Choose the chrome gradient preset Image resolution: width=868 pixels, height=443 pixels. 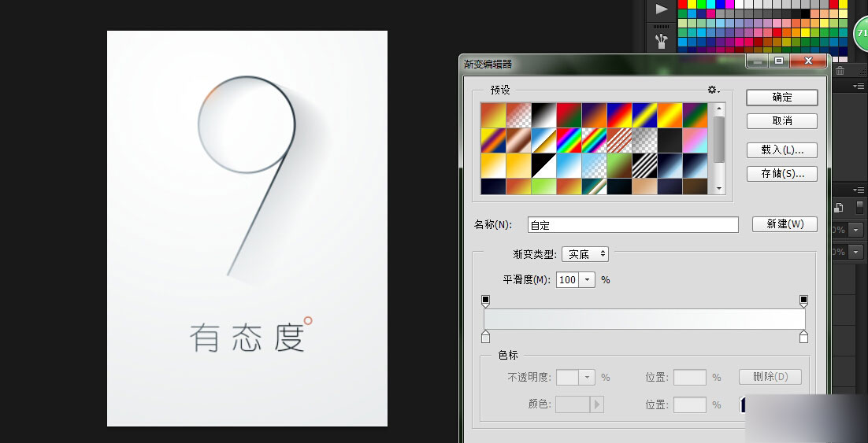[543, 141]
